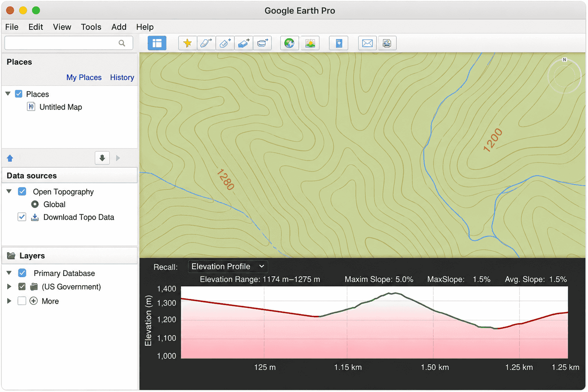588x392 pixels.
Task: Click the My Places link
Action: click(84, 77)
